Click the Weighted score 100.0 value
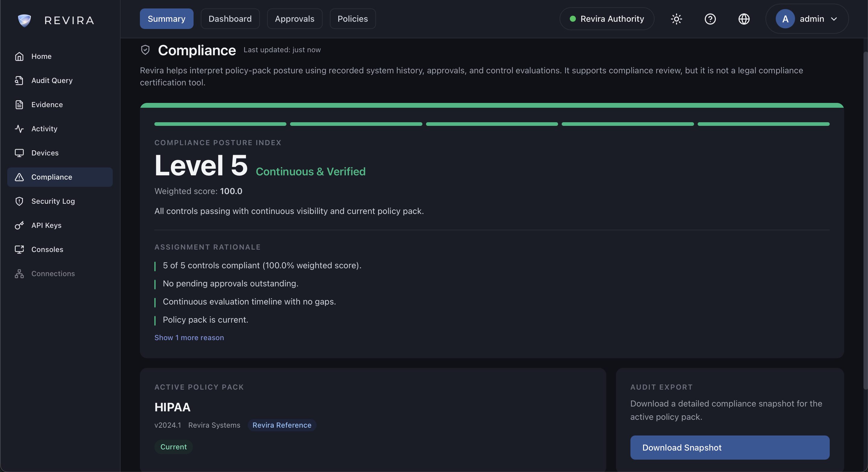 tap(231, 191)
